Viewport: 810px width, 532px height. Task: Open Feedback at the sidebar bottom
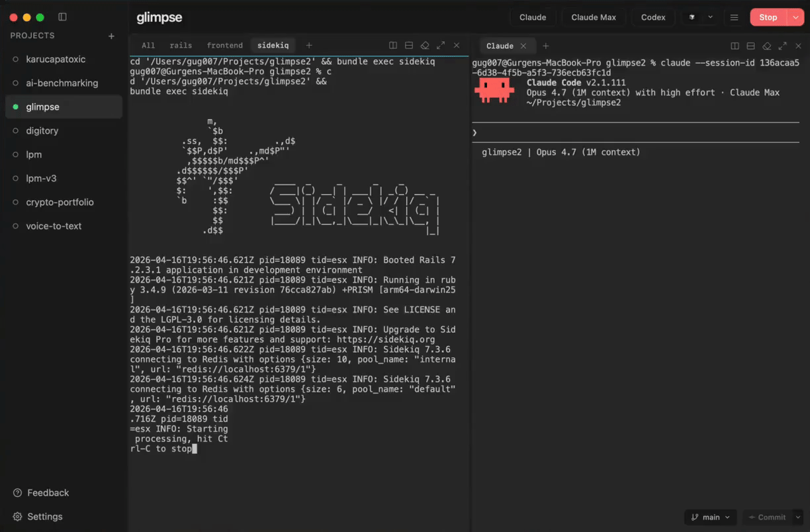41,492
